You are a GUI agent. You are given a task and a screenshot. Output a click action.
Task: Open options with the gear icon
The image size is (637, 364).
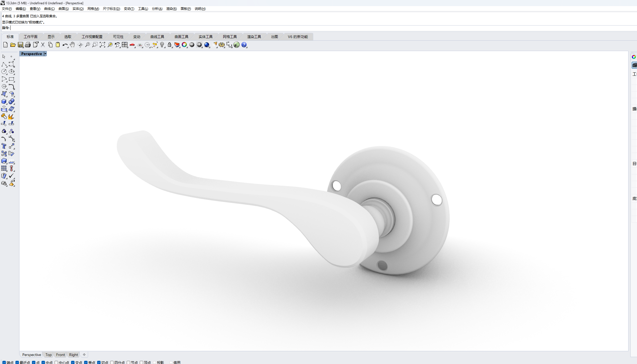click(222, 45)
